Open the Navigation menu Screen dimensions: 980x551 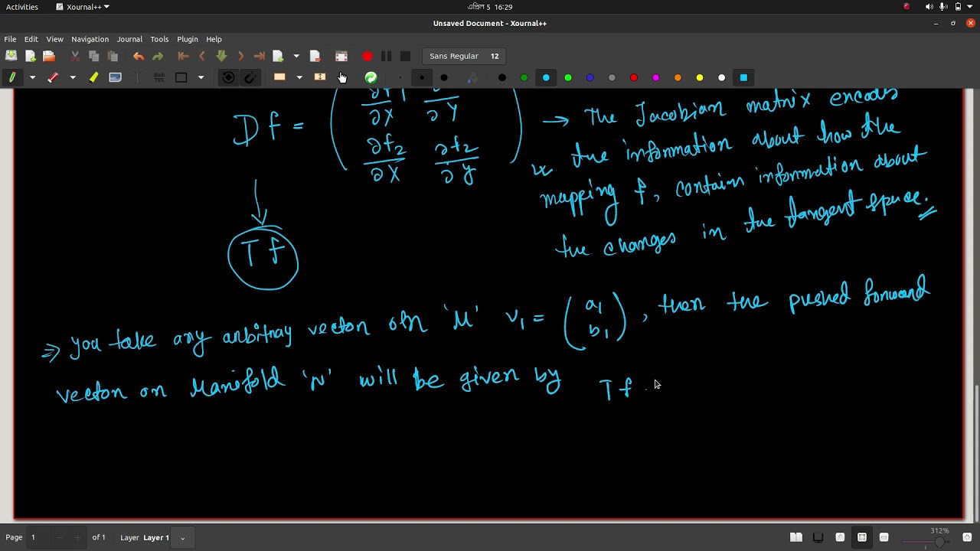click(90, 39)
